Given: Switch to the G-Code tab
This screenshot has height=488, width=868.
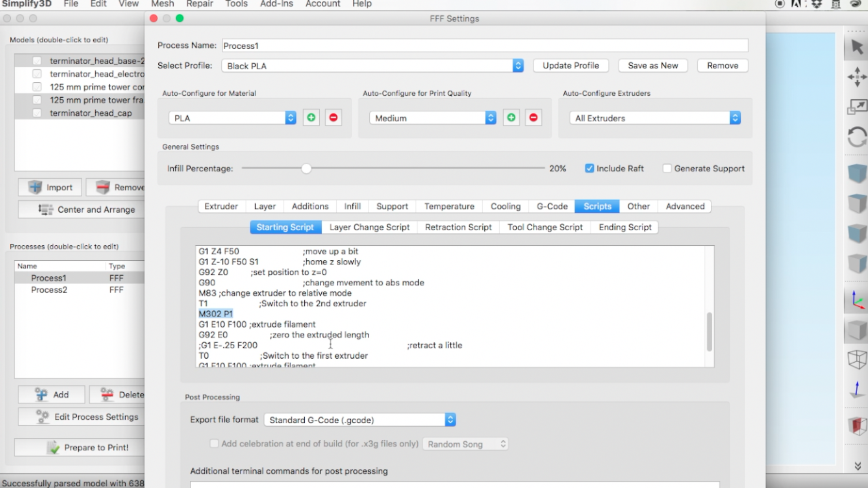Looking at the screenshot, I should point(552,206).
